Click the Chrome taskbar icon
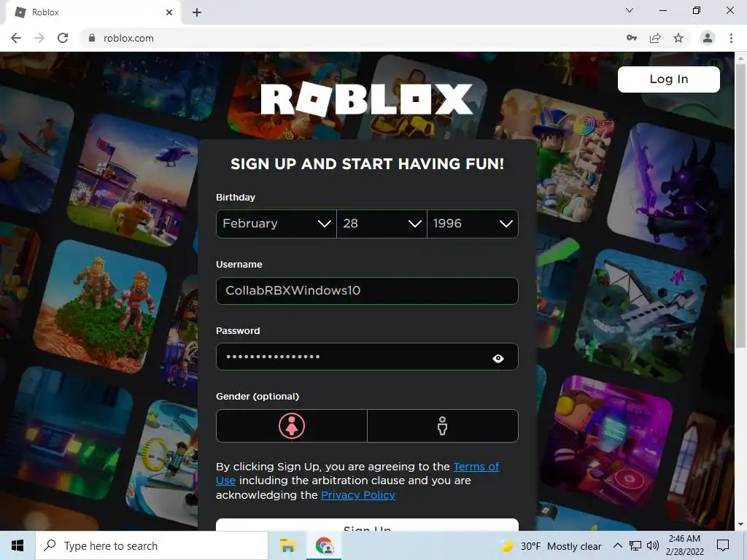The height and width of the screenshot is (560, 747). point(324,545)
